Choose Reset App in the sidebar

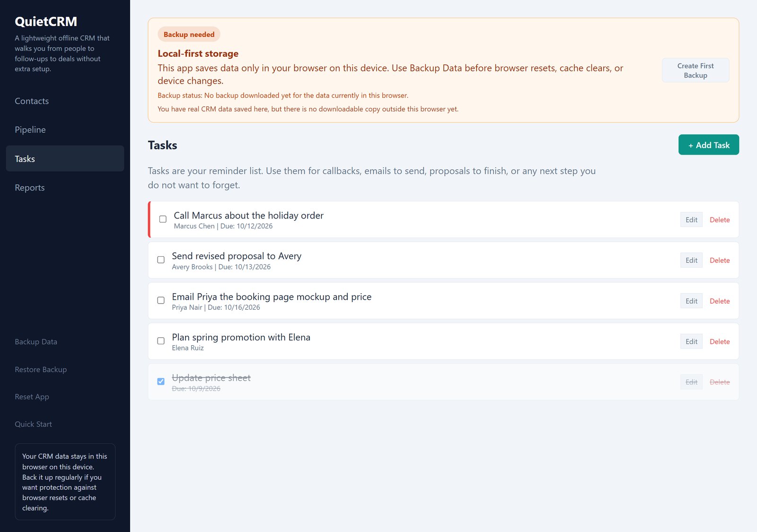pyautogui.click(x=32, y=397)
